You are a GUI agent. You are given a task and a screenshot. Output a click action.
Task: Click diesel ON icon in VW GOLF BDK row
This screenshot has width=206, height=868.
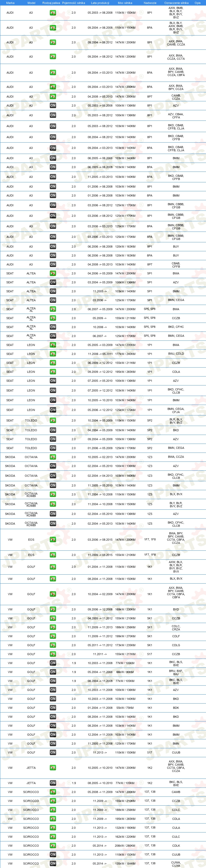click(53, 708)
